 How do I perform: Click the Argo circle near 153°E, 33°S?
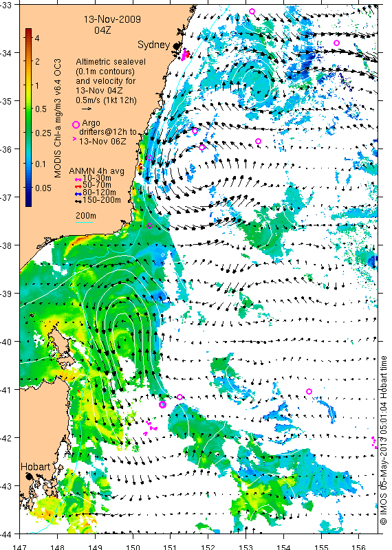252,11
